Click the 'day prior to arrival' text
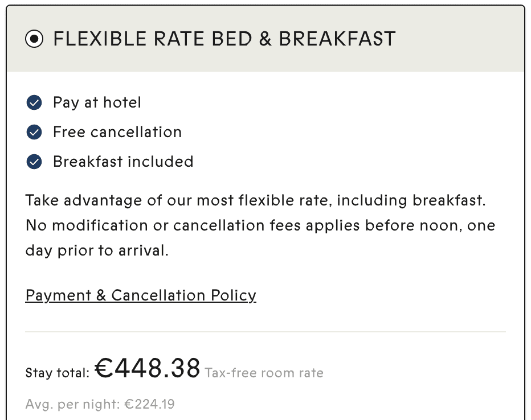 pos(97,251)
